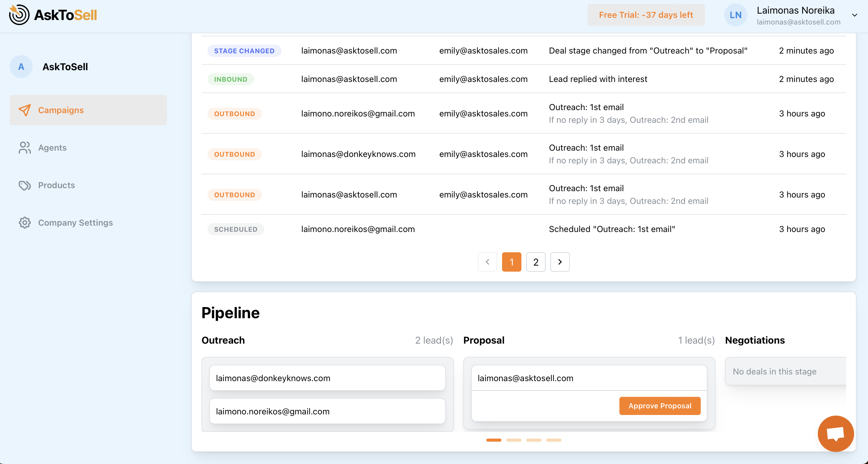
Task: Click the AskToSell target logo icon
Action: click(19, 15)
